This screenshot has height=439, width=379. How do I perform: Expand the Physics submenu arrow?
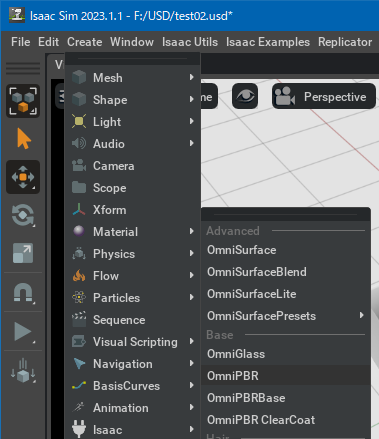click(x=192, y=253)
